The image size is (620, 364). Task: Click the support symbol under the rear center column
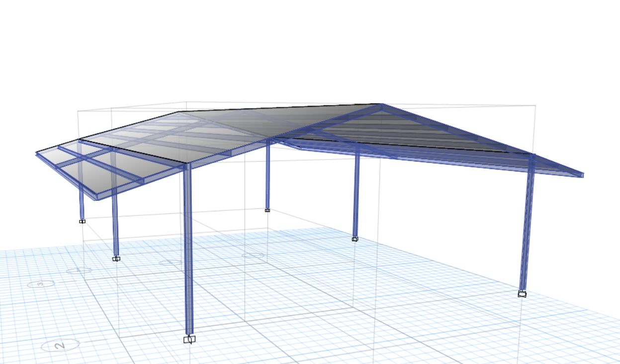point(267,210)
